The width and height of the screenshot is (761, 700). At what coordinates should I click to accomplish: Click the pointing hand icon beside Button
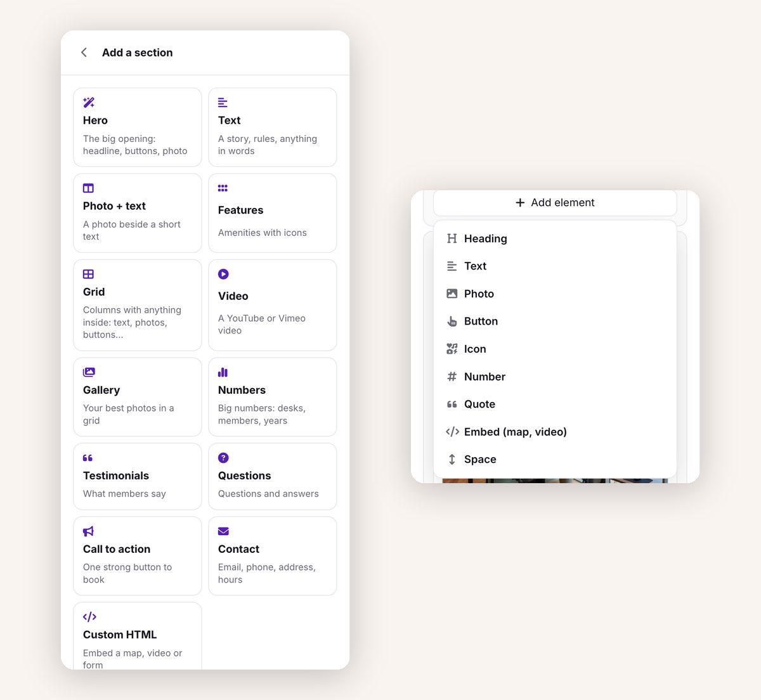point(452,321)
